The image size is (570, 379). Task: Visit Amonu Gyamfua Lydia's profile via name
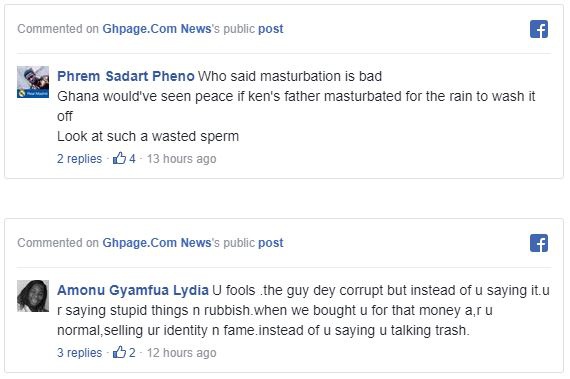[133, 290]
